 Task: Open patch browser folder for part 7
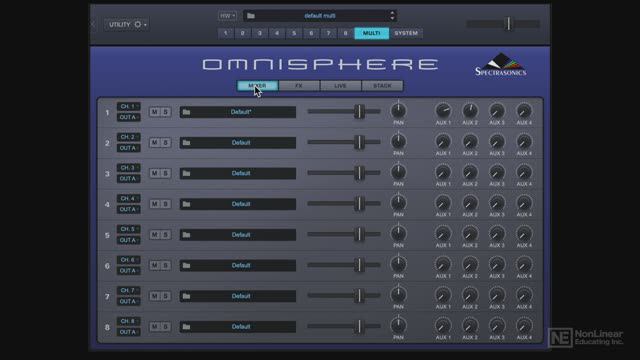point(186,296)
